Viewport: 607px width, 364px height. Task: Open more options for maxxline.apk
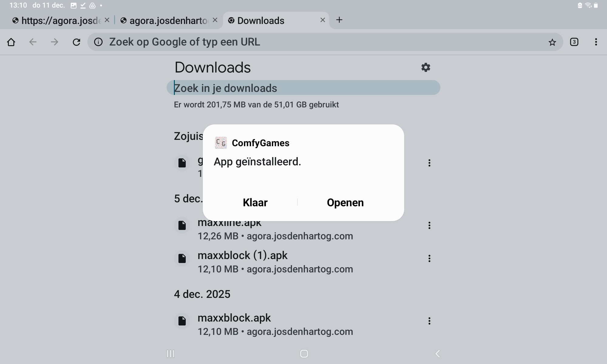(x=429, y=225)
